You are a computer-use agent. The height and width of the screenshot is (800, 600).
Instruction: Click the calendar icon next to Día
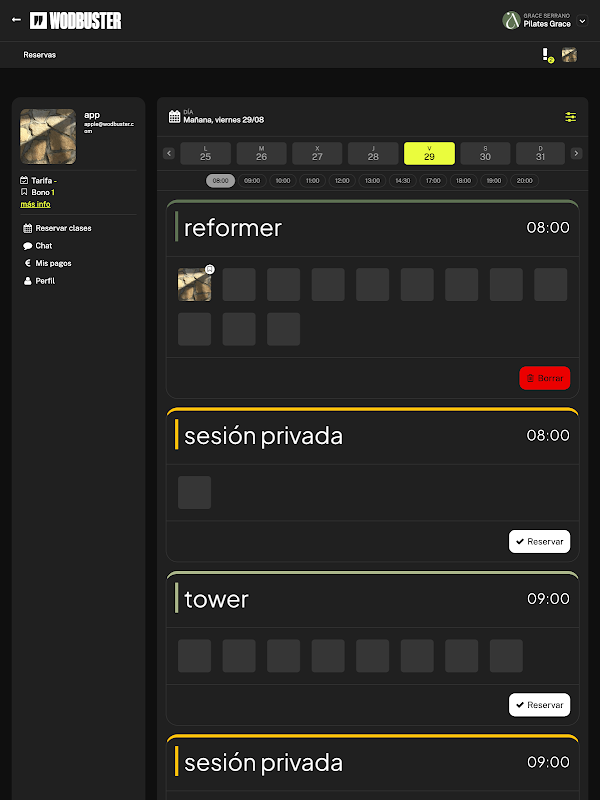click(x=174, y=116)
